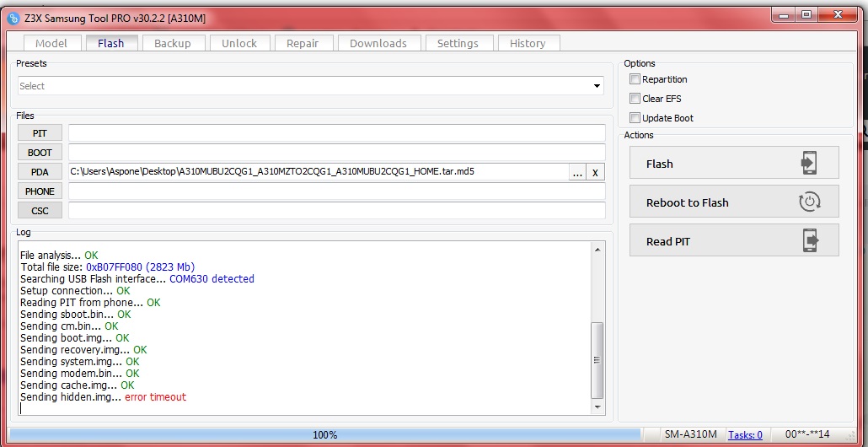
Task: Click the PHONE file button
Action: pyautogui.click(x=40, y=191)
